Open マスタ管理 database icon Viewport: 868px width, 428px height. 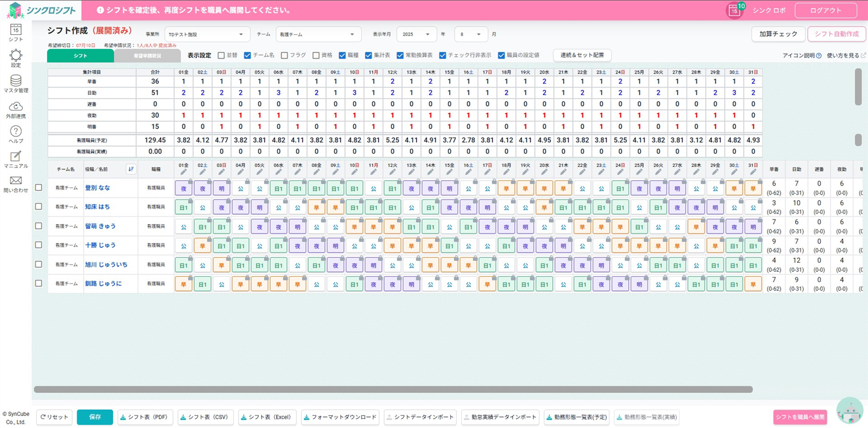[x=16, y=81]
